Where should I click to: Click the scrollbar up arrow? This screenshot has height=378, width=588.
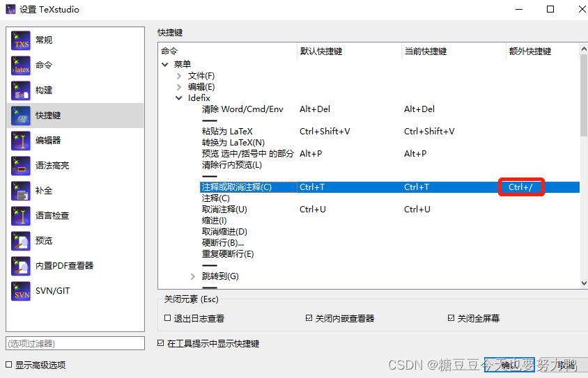tap(584, 49)
